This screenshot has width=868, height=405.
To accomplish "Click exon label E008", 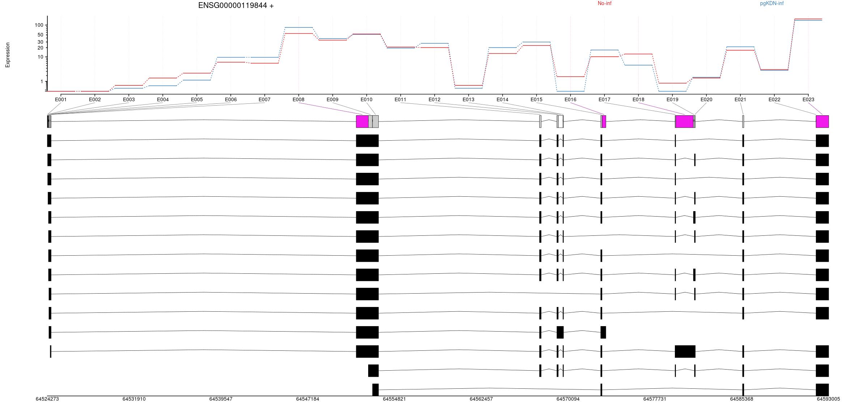I will click(298, 99).
